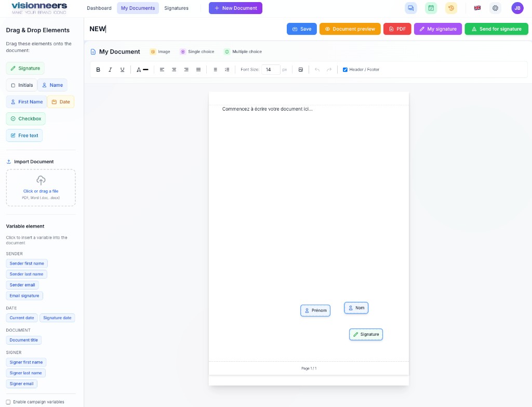Apply bold formatting in the document toolbar

(x=98, y=69)
